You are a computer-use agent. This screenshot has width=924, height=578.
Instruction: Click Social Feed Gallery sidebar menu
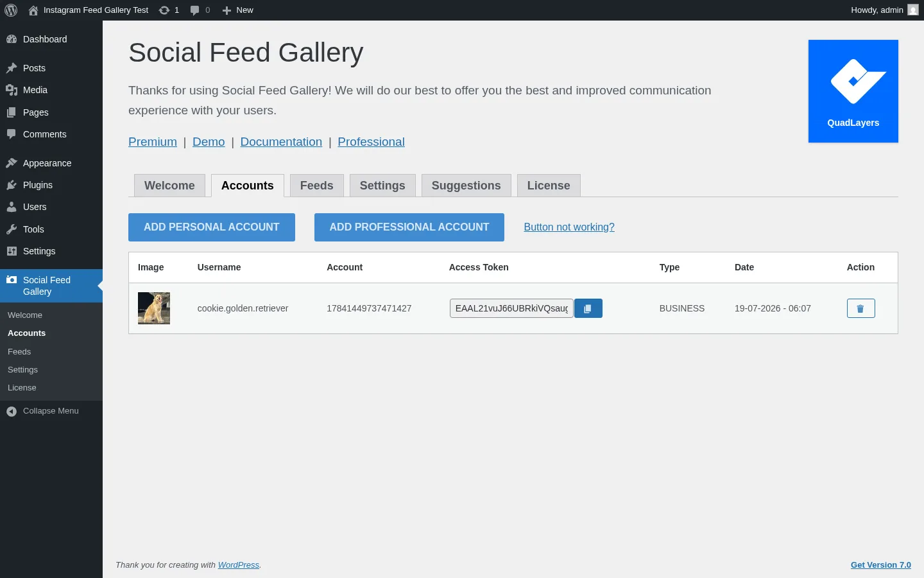pos(51,286)
